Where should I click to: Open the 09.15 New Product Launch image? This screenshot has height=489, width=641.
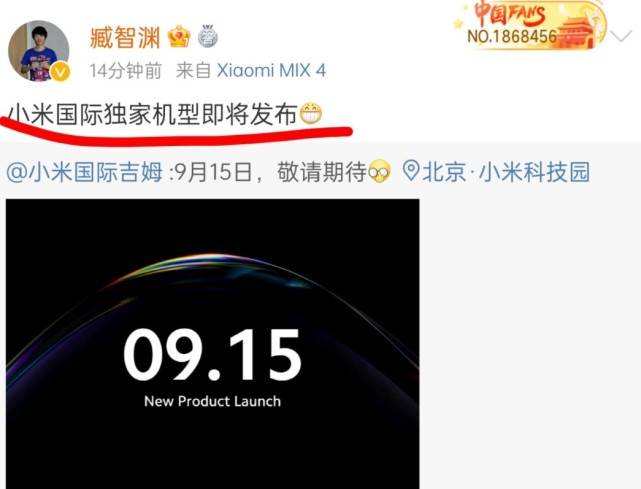(x=213, y=344)
